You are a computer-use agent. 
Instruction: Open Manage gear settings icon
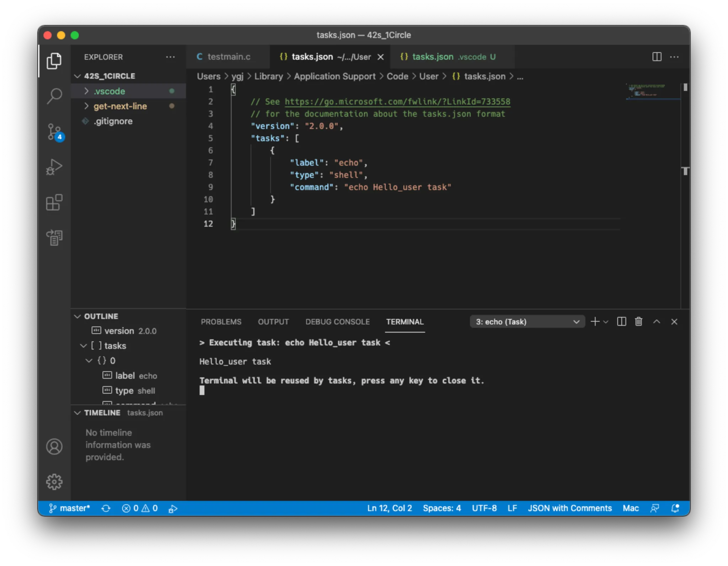click(54, 482)
